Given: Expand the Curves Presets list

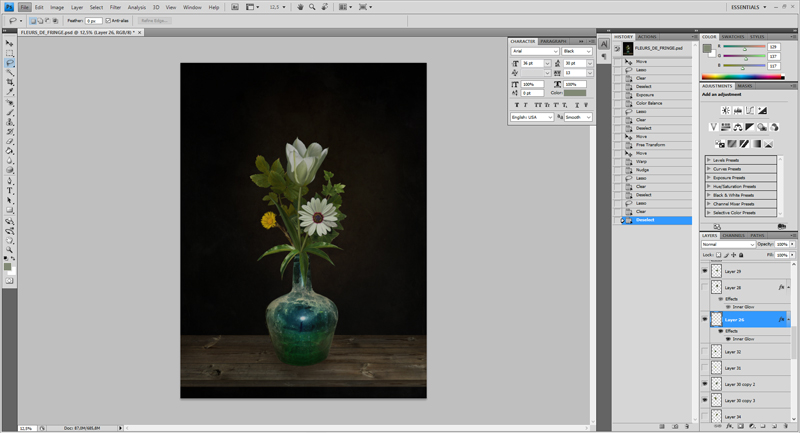Looking at the screenshot, I should [709, 168].
